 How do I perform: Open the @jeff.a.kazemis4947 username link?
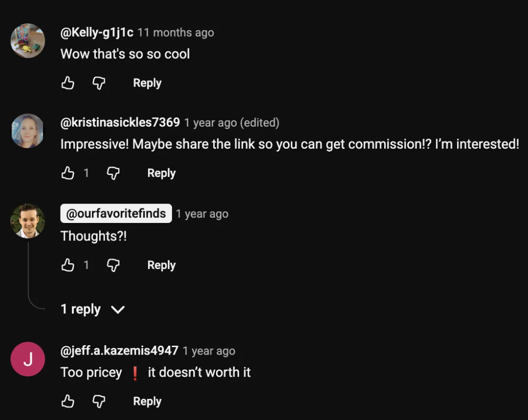(119, 351)
